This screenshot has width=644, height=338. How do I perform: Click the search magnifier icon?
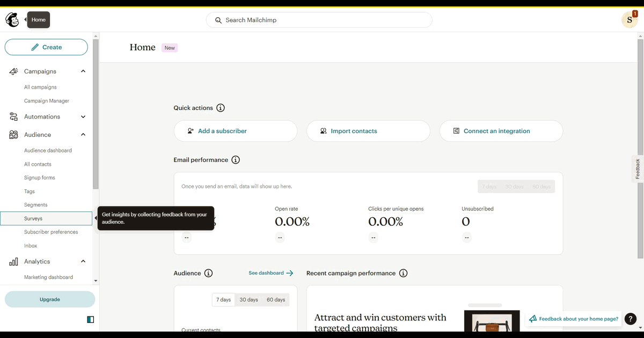click(218, 20)
